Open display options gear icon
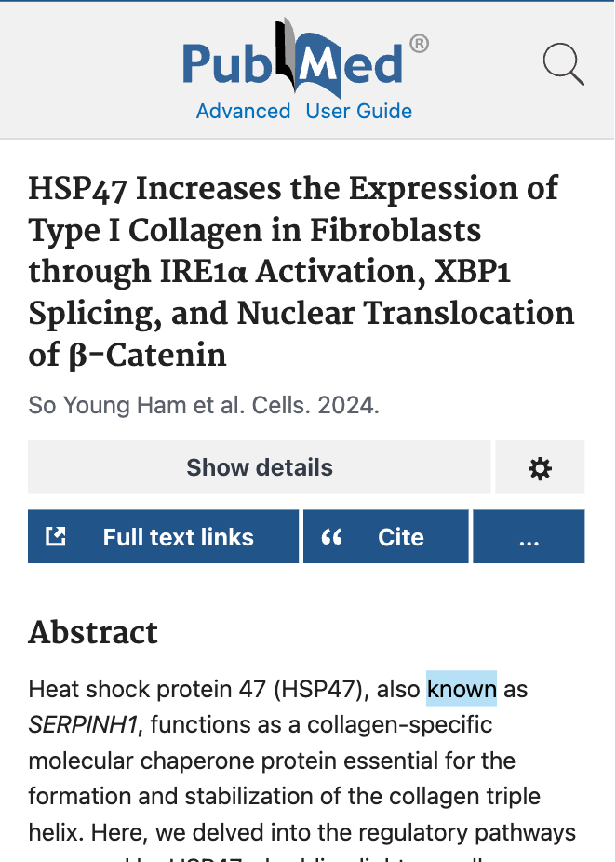The image size is (616, 862). pos(540,467)
